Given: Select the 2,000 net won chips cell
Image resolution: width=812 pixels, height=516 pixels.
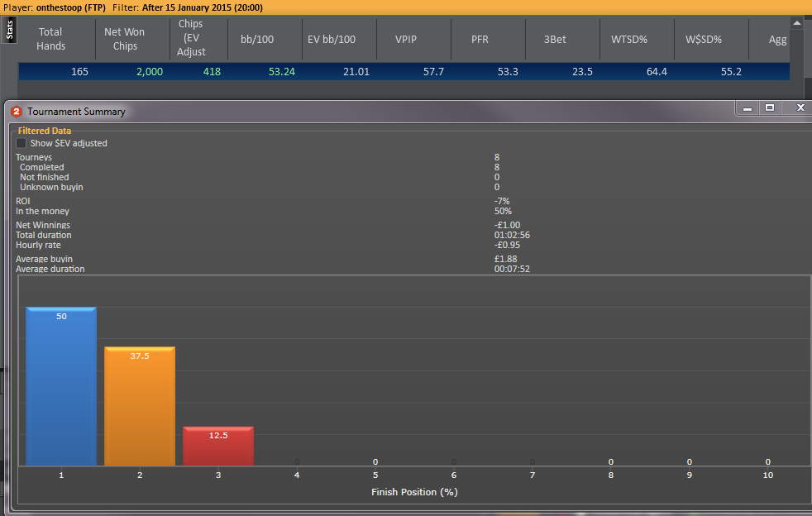Looking at the screenshot, I should [x=150, y=71].
